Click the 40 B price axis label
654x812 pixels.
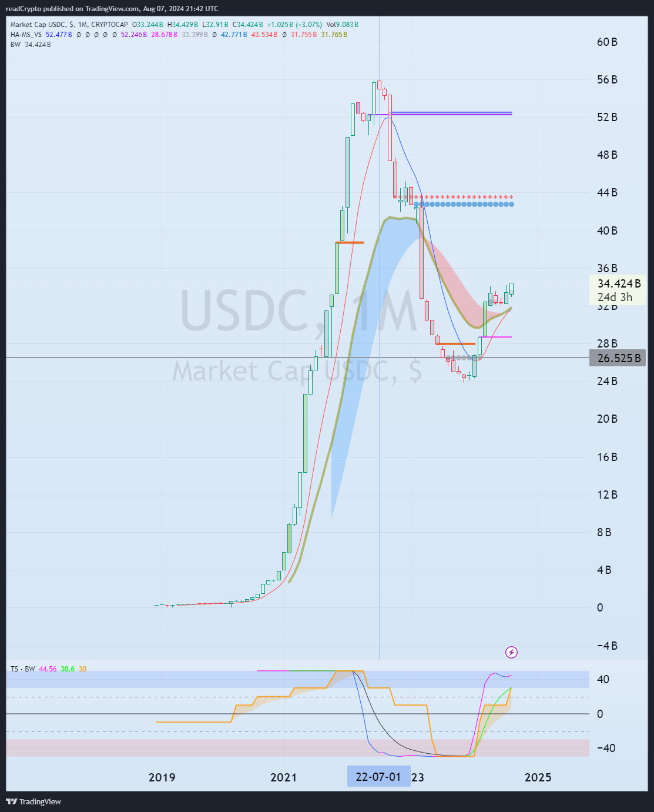pyautogui.click(x=607, y=230)
